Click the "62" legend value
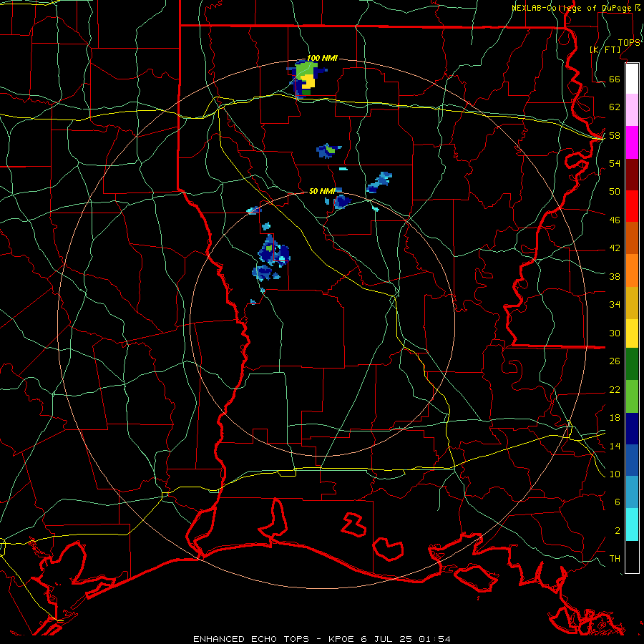644x644 pixels. coord(615,107)
